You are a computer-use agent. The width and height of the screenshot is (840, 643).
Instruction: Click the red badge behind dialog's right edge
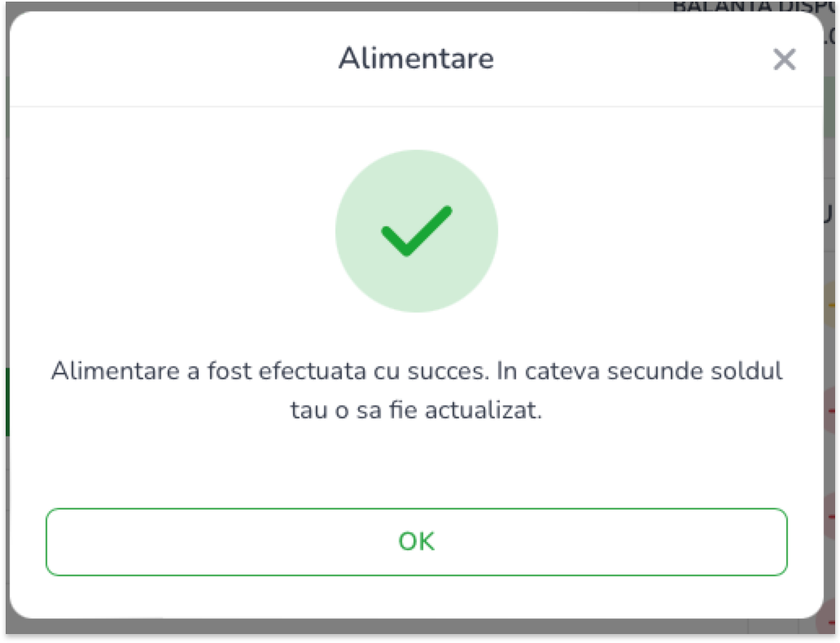coord(831,411)
